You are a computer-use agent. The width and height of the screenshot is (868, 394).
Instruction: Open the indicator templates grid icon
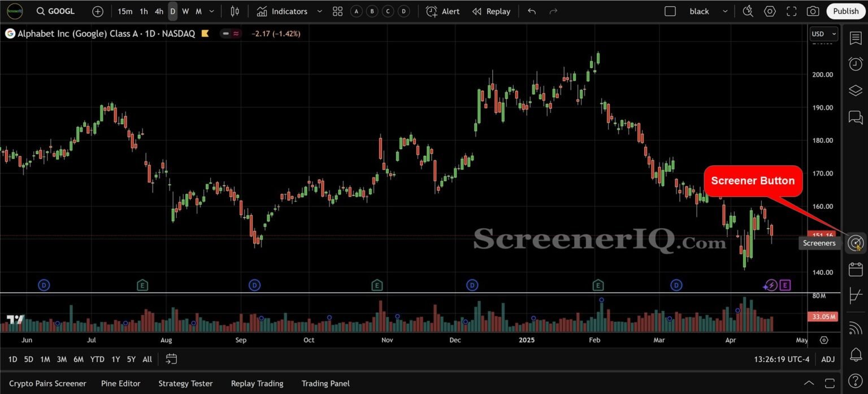(337, 11)
